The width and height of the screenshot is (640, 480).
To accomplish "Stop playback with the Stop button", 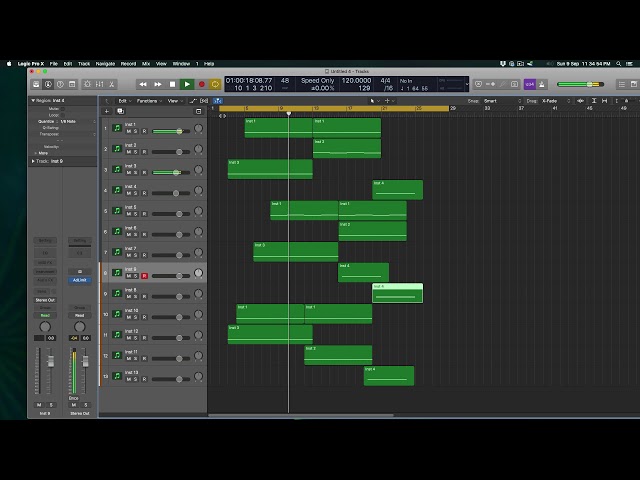I will [172, 84].
